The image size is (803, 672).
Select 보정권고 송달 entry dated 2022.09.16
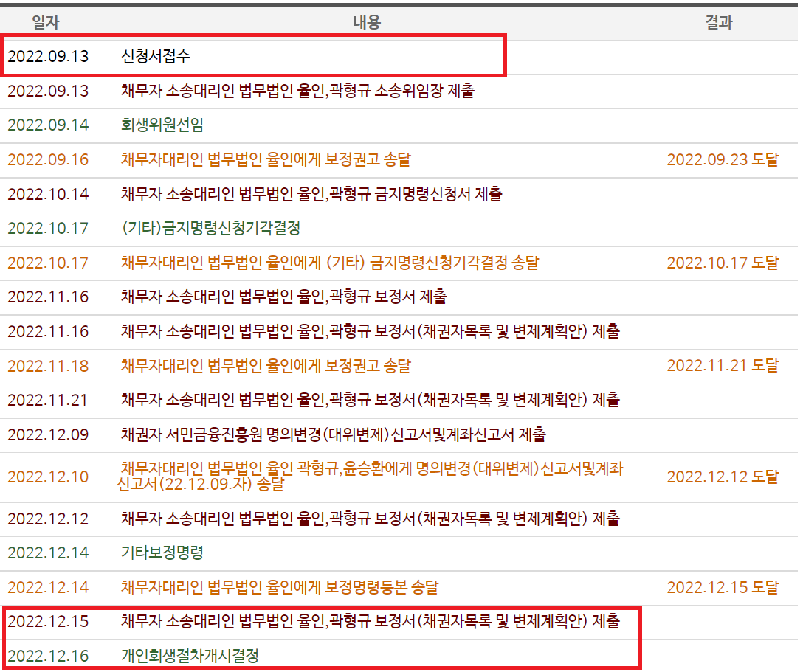click(266, 159)
